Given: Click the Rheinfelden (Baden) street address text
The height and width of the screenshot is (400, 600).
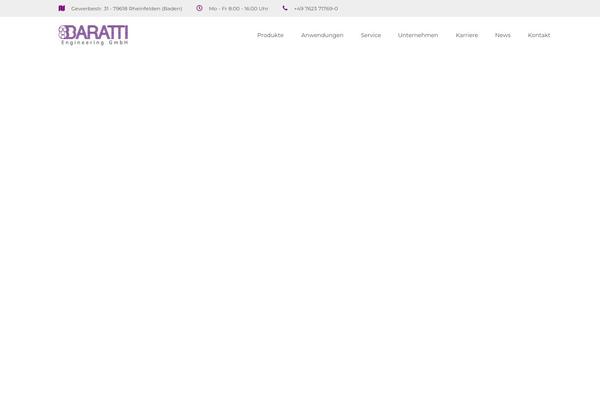Looking at the screenshot, I should point(127,8).
